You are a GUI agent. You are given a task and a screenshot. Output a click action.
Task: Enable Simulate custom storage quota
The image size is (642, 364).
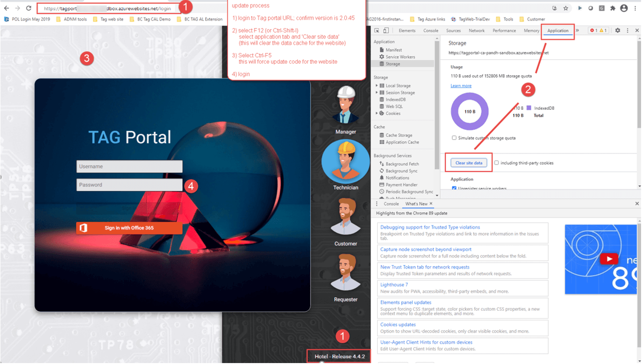454,137
